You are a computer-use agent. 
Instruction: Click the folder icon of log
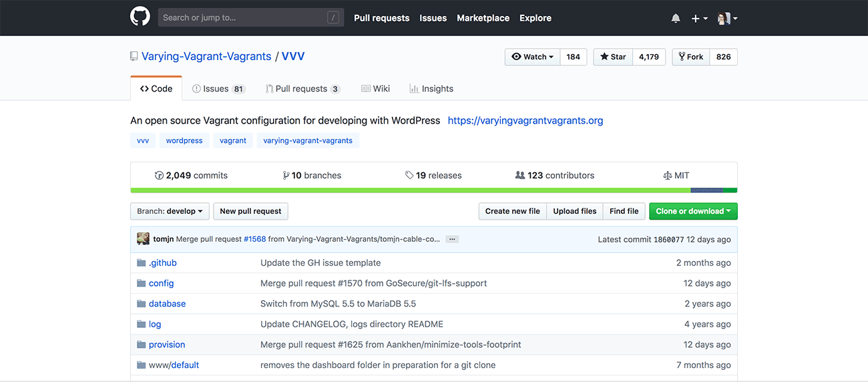click(x=141, y=324)
